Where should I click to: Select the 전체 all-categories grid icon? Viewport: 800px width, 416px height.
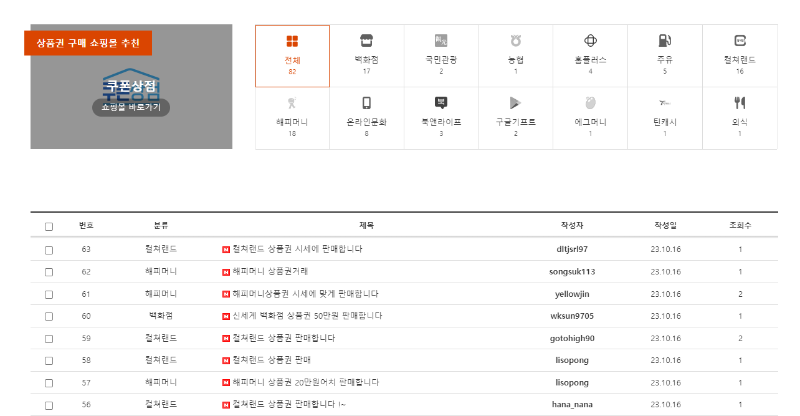[x=292, y=41]
